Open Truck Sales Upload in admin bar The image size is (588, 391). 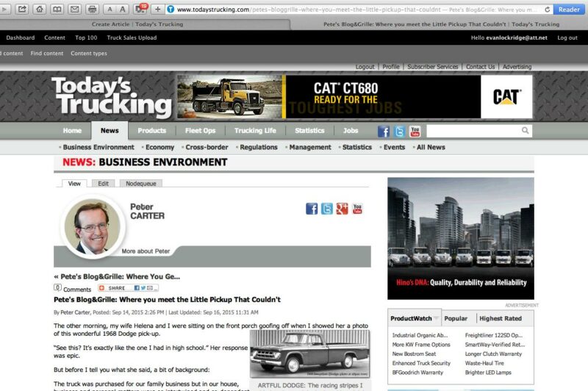click(x=132, y=37)
